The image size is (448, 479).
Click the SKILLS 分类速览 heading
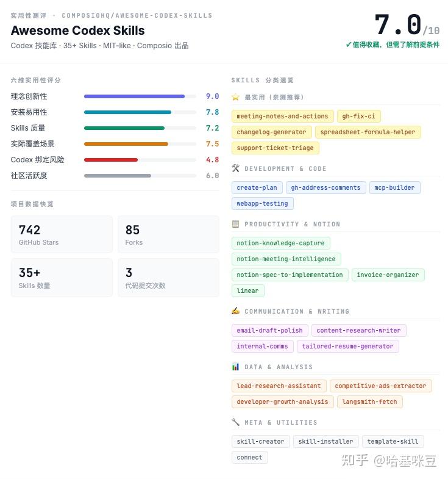(x=263, y=81)
